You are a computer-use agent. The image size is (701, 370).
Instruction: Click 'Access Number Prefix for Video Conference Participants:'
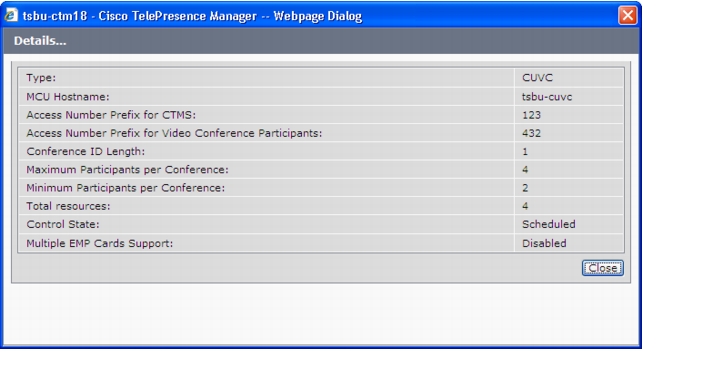click(174, 133)
